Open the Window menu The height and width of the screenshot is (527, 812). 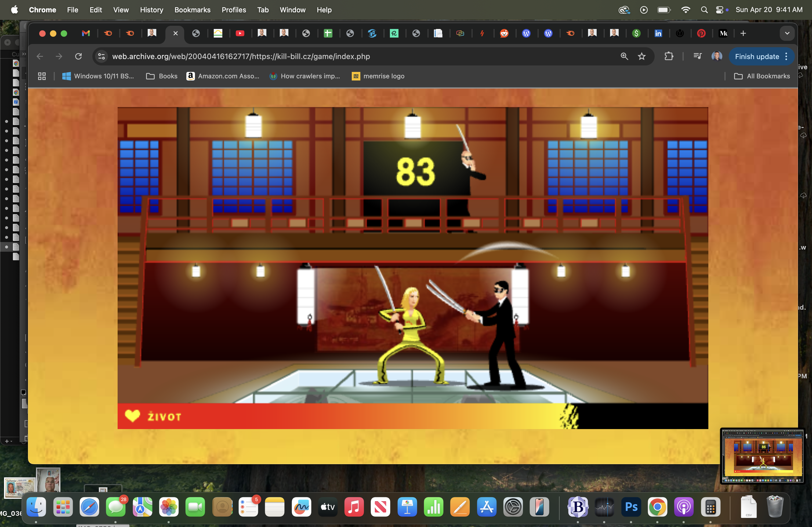pos(292,10)
